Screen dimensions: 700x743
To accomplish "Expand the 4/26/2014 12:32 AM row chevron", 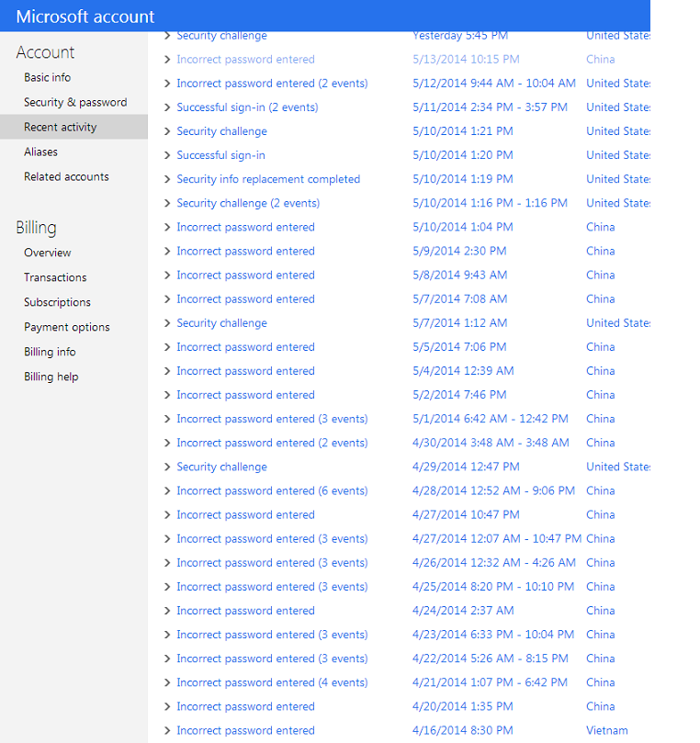I will 167,563.
